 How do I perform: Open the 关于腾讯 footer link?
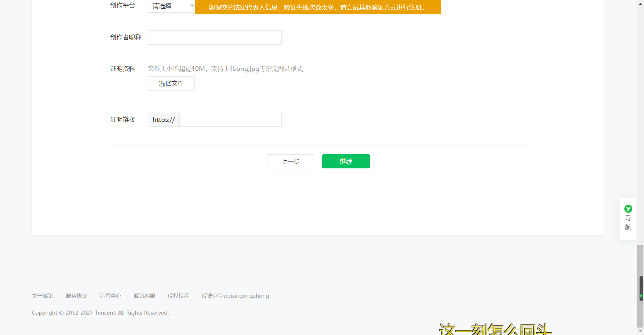coord(43,296)
